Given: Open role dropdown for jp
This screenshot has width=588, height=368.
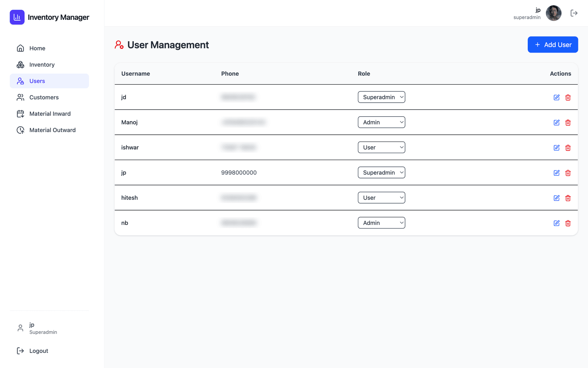Looking at the screenshot, I should (381, 173).
